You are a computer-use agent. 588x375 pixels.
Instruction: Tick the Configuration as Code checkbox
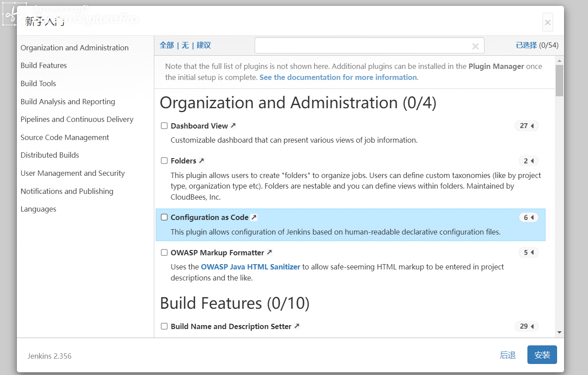point(164,217)
